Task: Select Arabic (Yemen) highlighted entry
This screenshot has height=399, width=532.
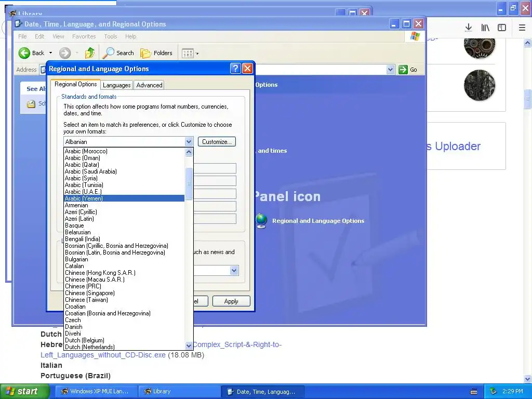Action: [124, 198]
